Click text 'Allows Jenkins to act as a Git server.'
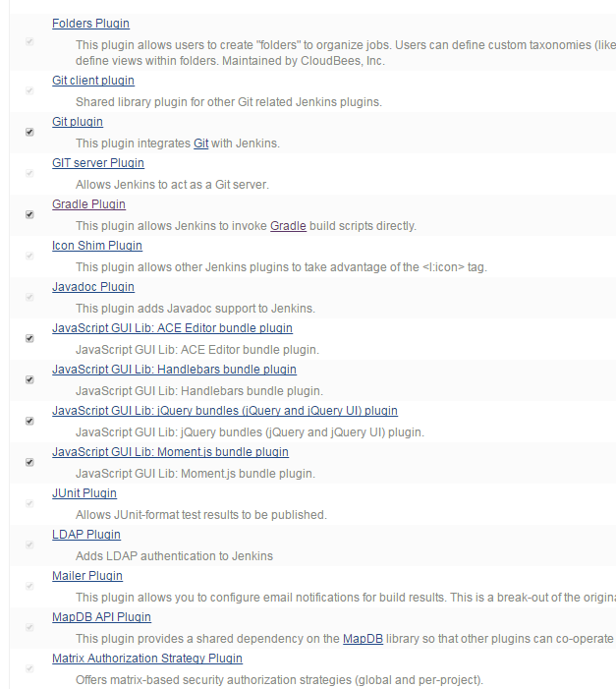 click(172, 185)
